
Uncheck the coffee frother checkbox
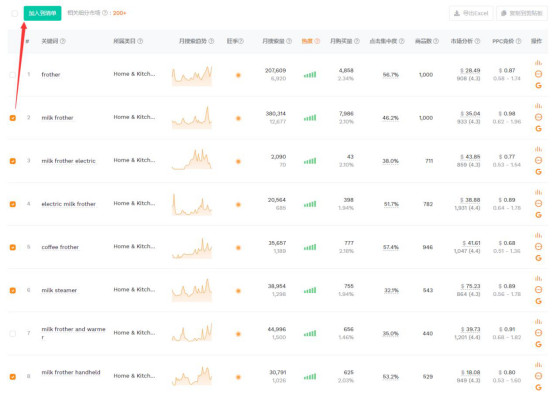click(12, 247)
